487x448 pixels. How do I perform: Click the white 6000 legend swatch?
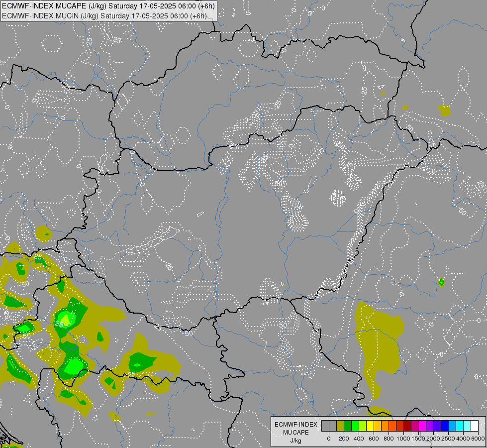point(475,426)
